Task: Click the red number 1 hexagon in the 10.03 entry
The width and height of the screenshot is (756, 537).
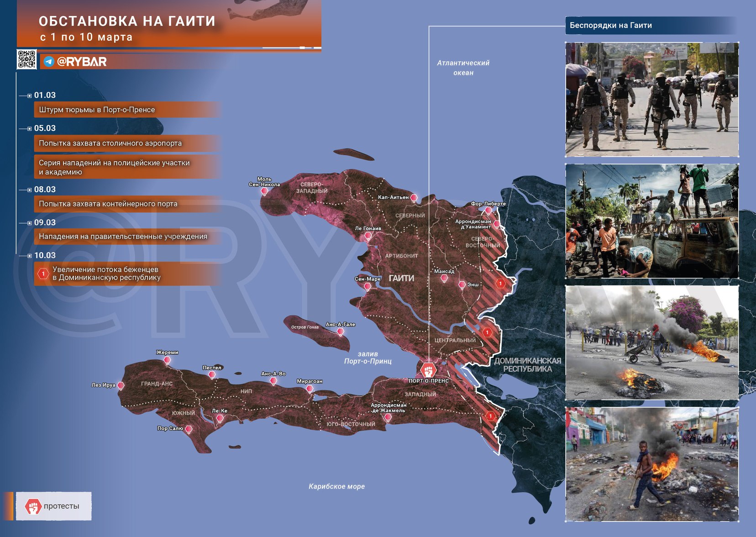Action: click(x=43, y=274)
